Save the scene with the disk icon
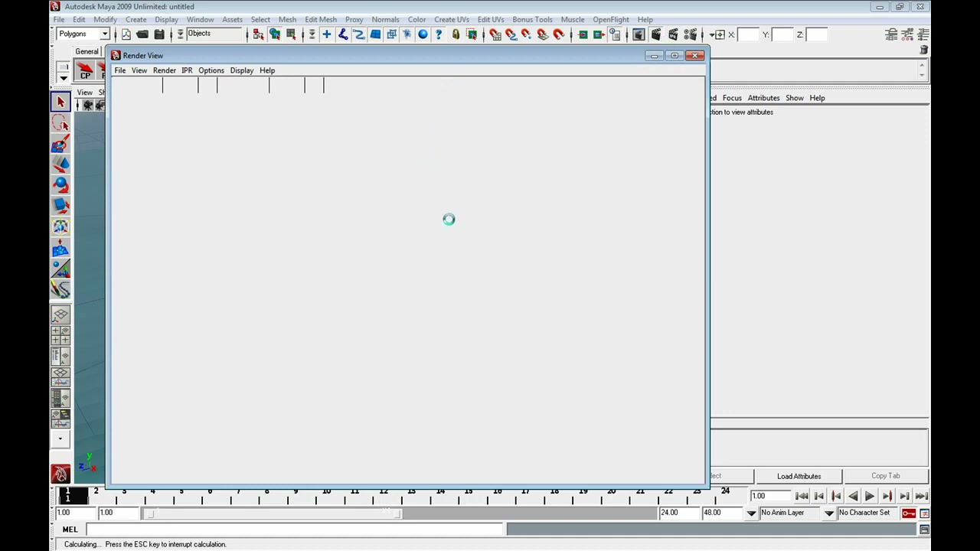This screenshot has width=980, height=551. point(159,34)
